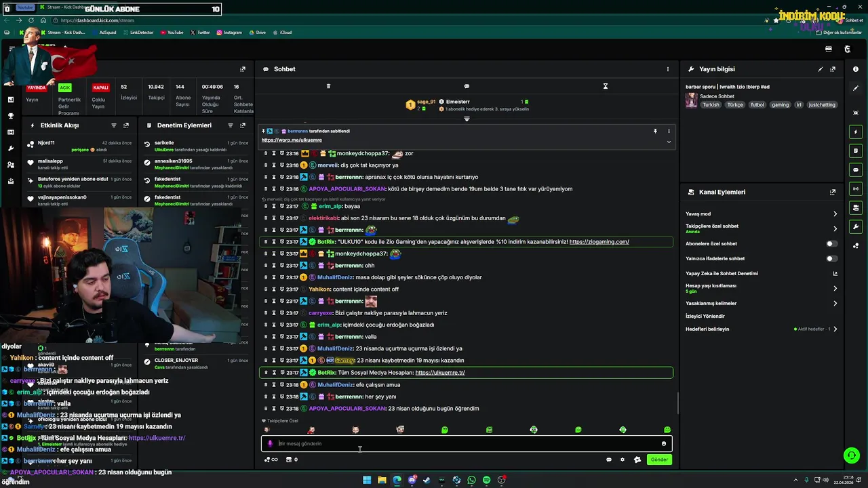Open the Windows Start menu
Image resolution: width=868 pixels, height=488 pixels.
tap(367, 480)
